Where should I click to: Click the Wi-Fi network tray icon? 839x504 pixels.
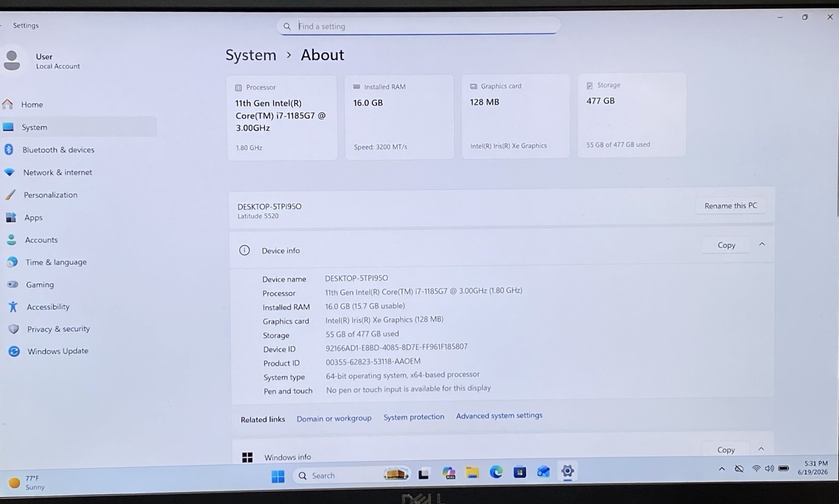[756, 468]
